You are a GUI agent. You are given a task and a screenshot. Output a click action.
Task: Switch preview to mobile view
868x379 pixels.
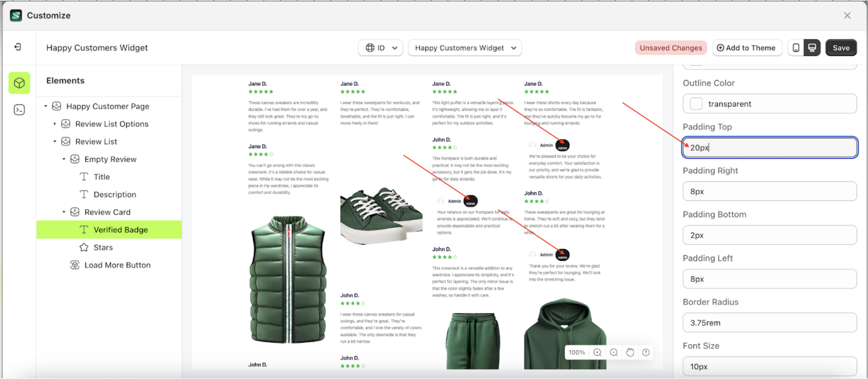pos(796,48)
